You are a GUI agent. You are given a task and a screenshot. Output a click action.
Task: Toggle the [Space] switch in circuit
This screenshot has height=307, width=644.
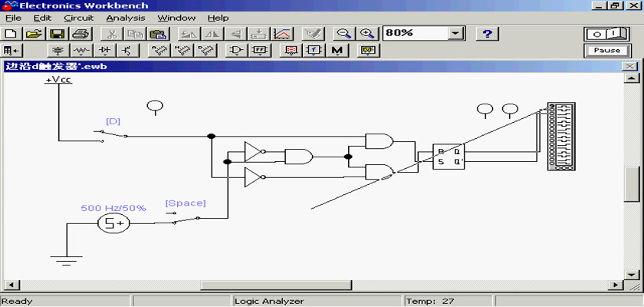pos(183,218)
